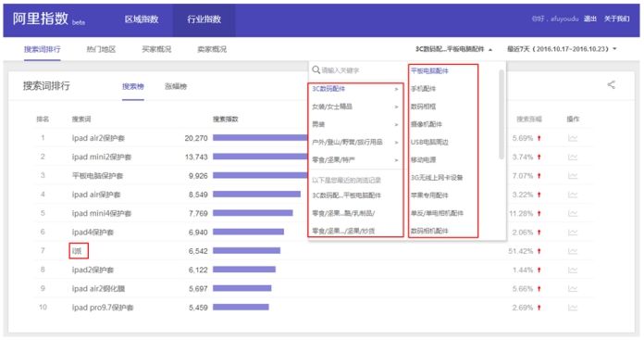Select the 涨幅榜 ranking tab
Viewport: 644px width, 340px height.
coord(176,86)
